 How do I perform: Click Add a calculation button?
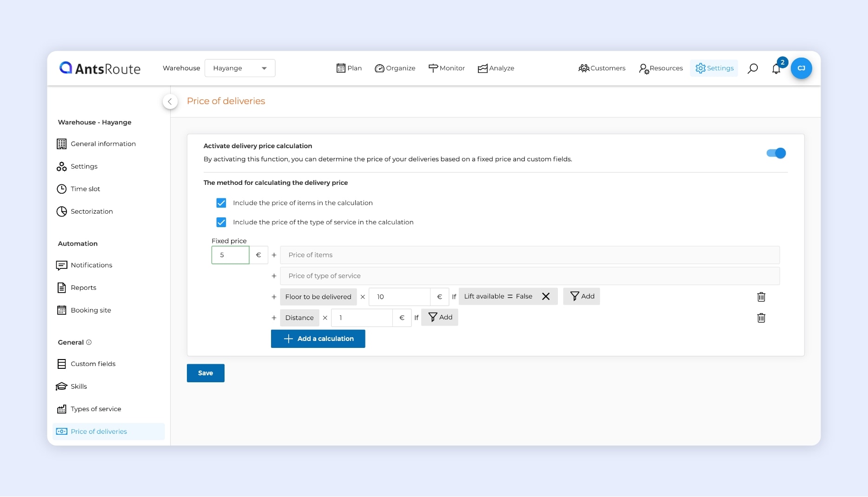pos(318,339)
